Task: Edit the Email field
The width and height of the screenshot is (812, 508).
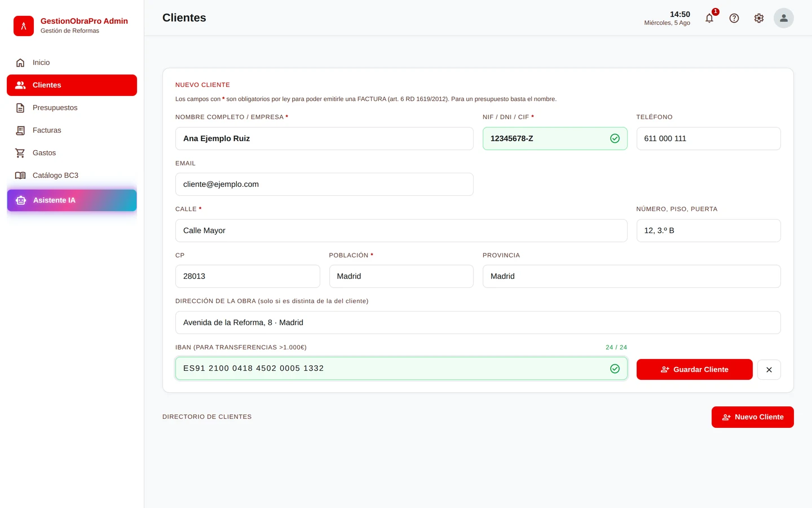Action: pos(324,184)
